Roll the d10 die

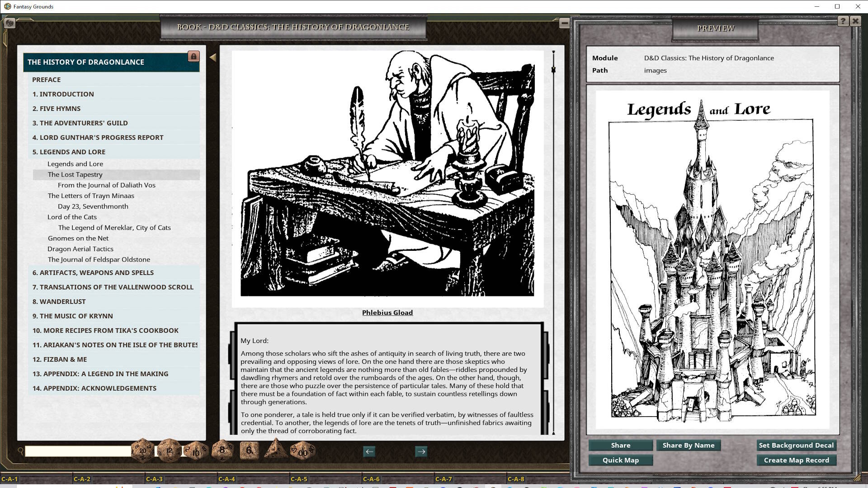click(x=196, y=451)
